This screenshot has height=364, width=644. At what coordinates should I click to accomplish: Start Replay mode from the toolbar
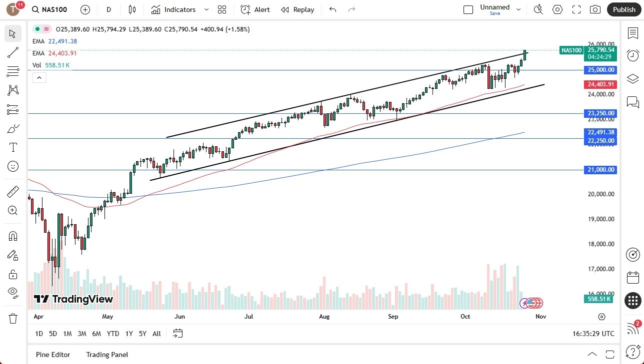coord(297,9)
